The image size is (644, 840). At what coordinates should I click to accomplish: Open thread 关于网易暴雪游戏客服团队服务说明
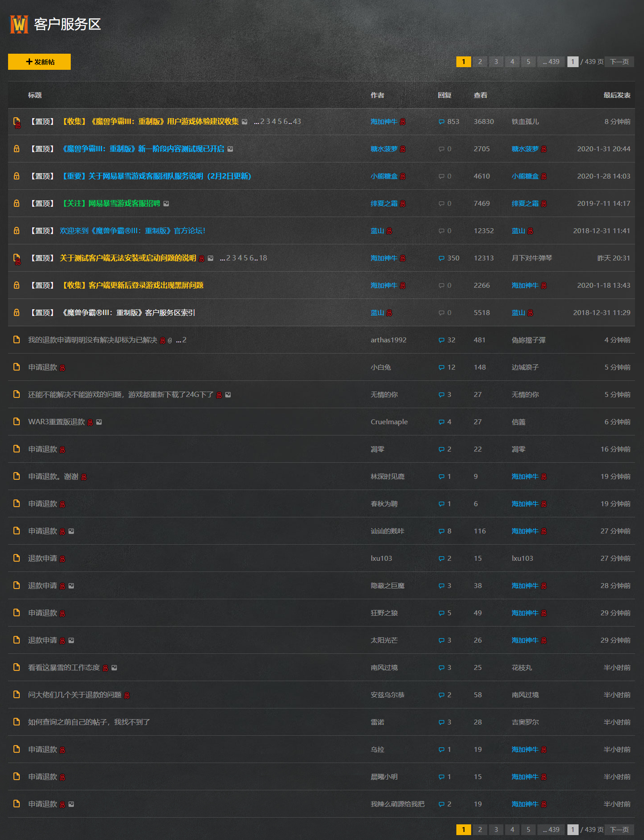(x=155, y=176)
